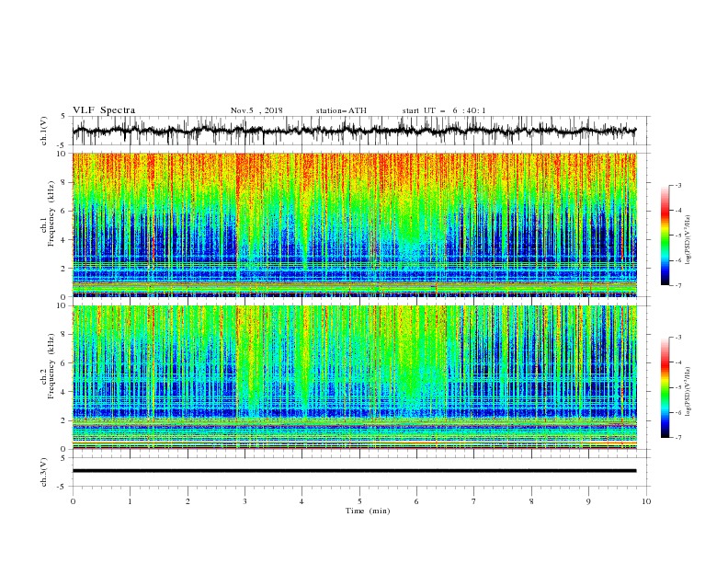The width and height of the screenshot is (728, 563).
Task: Click time axis tick label "10"
Action: click(x=646, y=501)
